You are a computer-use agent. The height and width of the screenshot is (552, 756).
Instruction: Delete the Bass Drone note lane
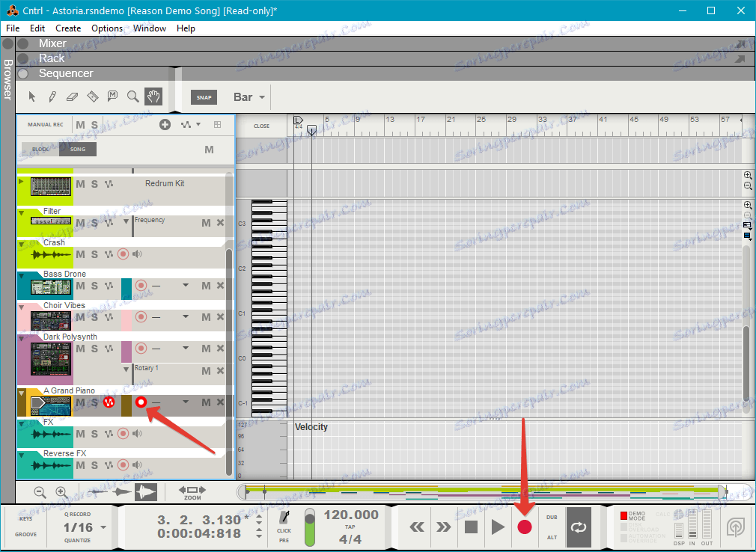pos(220,286)
